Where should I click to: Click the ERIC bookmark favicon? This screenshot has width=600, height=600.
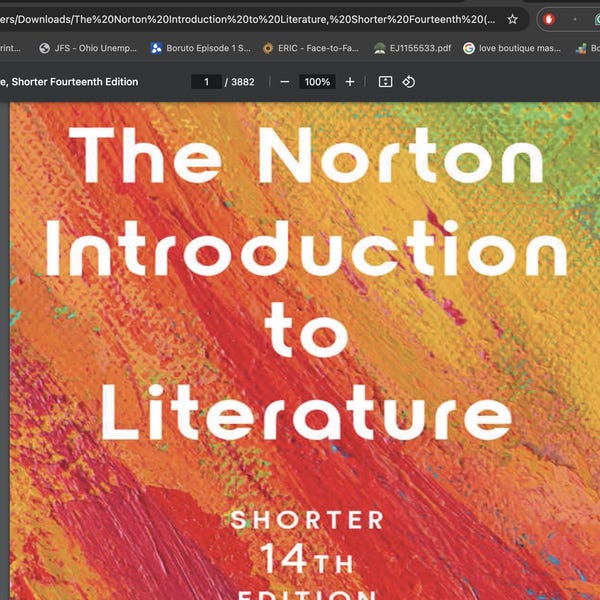point(268,48)
